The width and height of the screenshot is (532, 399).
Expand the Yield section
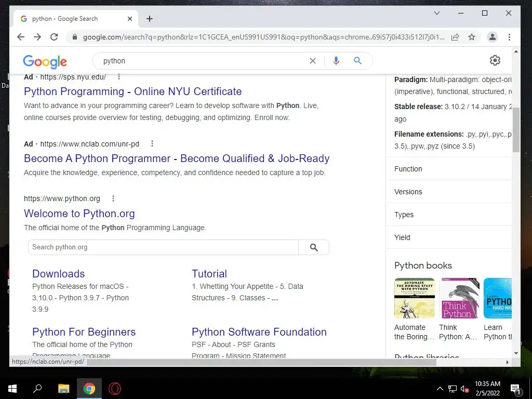(449, 237)
